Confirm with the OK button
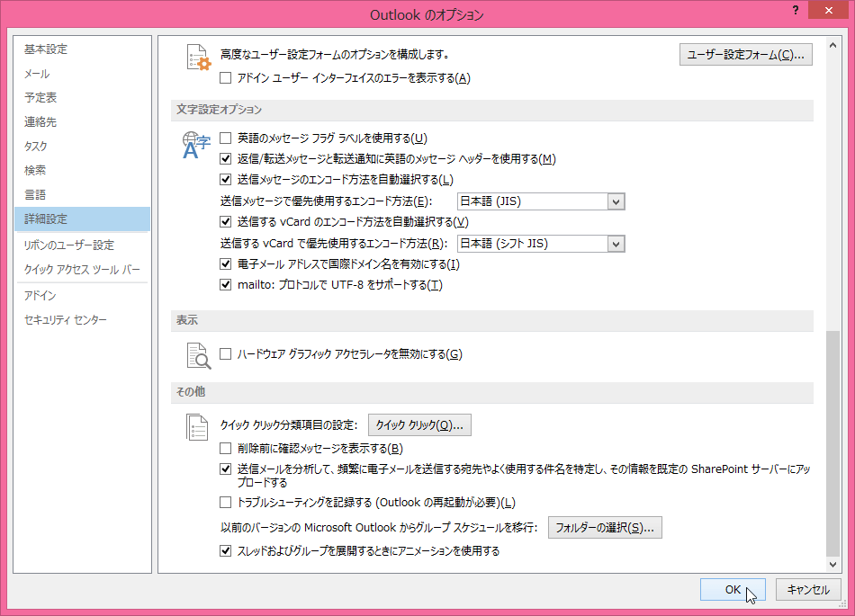 [x=733, y=589]
